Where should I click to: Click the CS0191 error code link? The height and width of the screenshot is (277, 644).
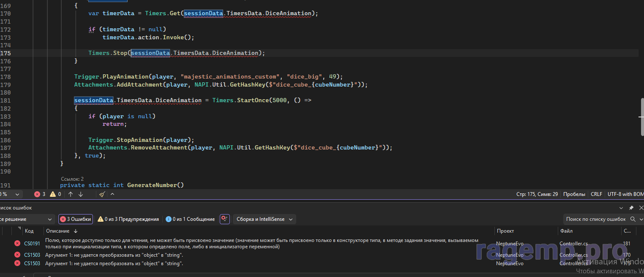coord(32,243)
